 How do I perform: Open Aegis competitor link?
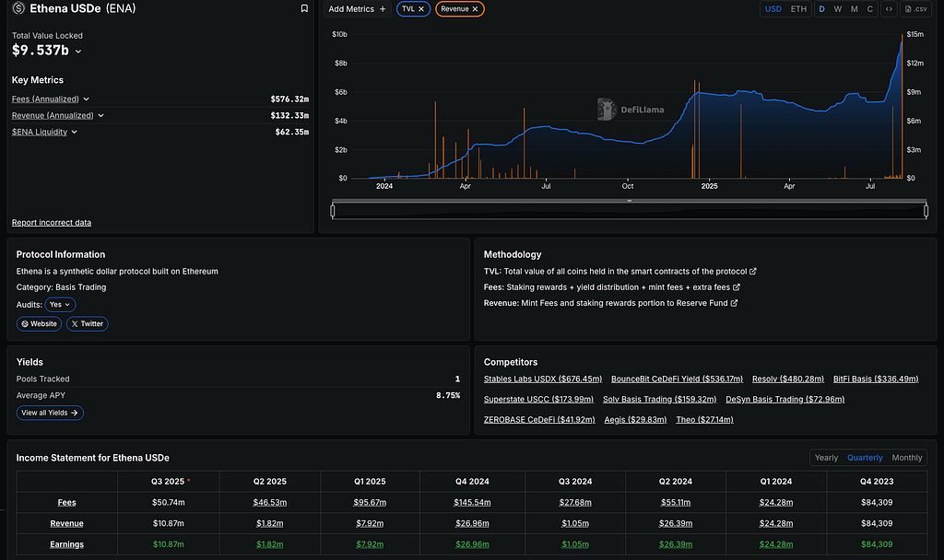(x=636, y=420)
